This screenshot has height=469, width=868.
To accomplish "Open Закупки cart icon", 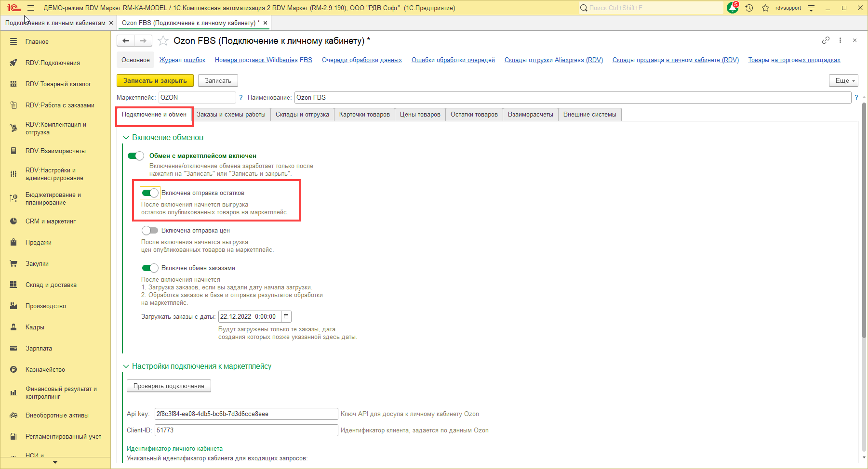I will (13, 263).
